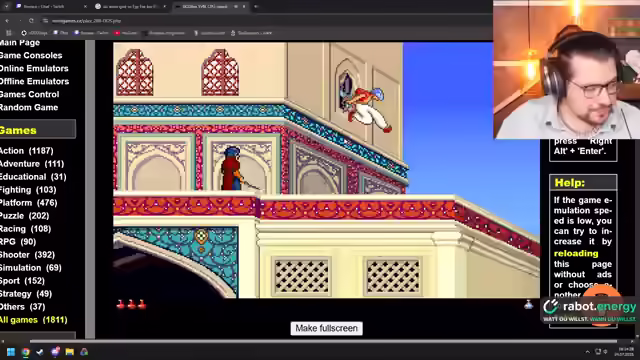Switch to the second browser tab

[x=130, y=7]
